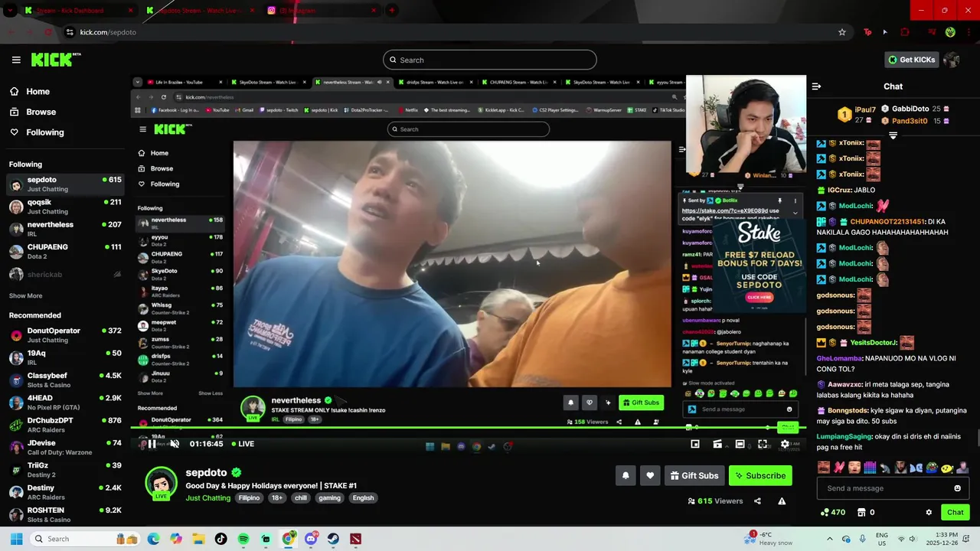980x551 pixels.
Task: Open the emoji picker in chat input
Action: pyautogui.click(x=957, y=488)
